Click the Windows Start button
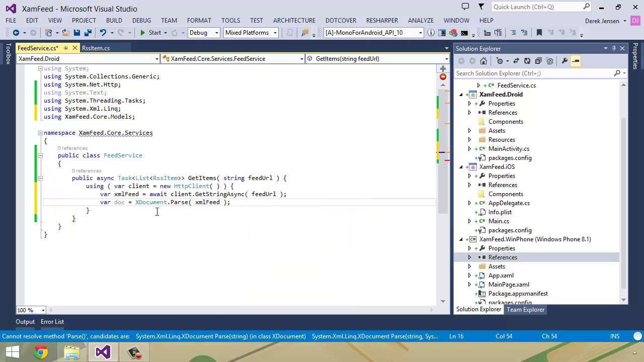644x362 pixels. click(x=12, y=352)
